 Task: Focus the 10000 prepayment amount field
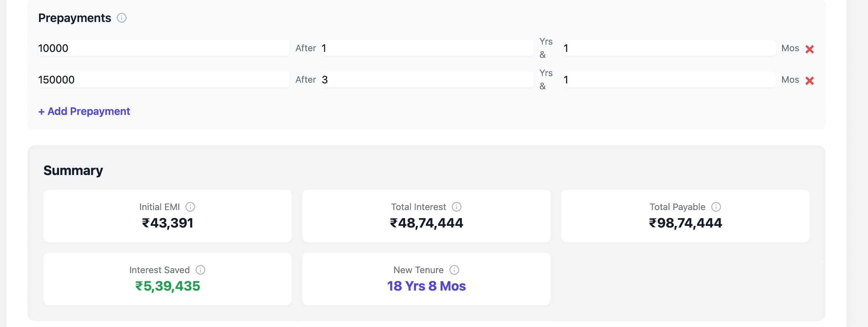tap(164, 48)
